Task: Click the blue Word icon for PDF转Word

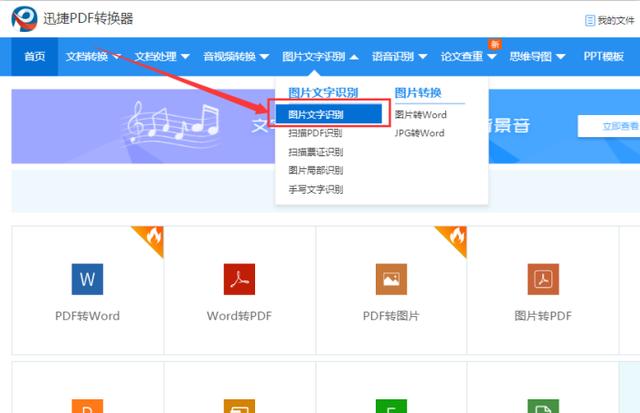Action: click(x=87, y=279)
